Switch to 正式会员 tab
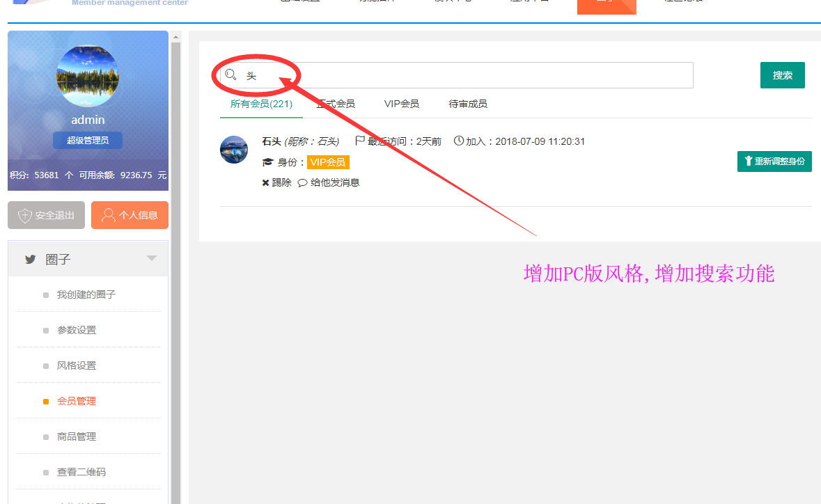This screenshot has width=821, height=504. (336, 104)
